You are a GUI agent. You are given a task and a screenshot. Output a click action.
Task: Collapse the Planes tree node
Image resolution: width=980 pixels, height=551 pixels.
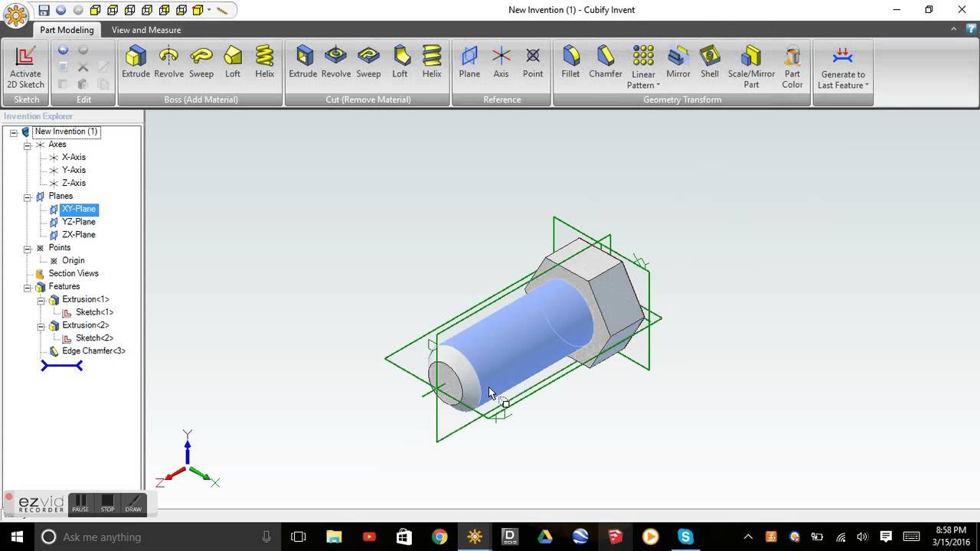[27, 197]
